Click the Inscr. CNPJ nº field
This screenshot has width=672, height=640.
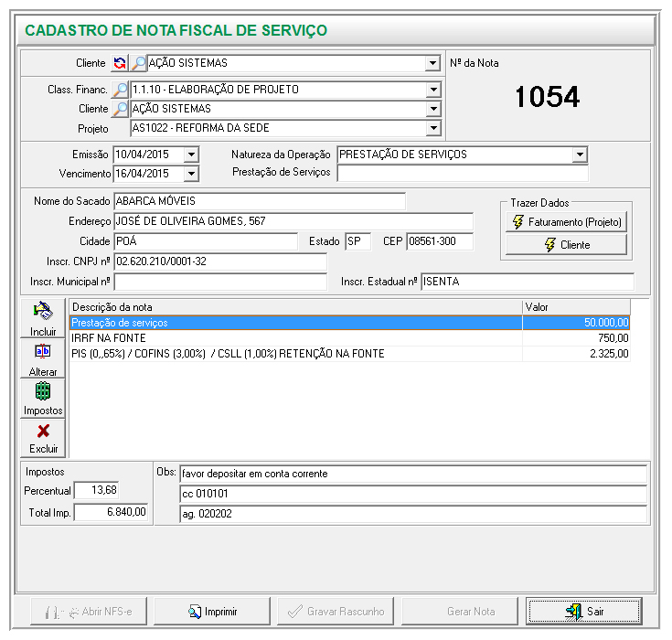[220, 261]
